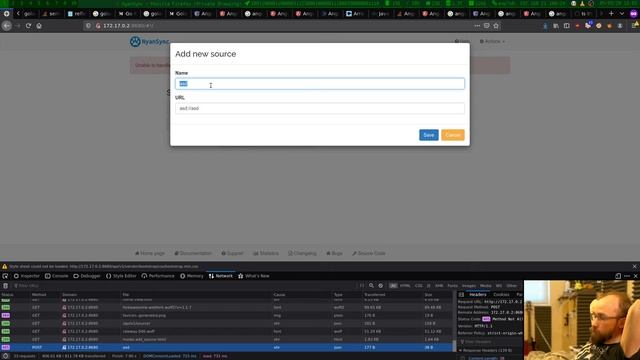The height and width of the screenshot is (360, 640).
Task: Toggle the Images request filter
Action: pos(469,286)
